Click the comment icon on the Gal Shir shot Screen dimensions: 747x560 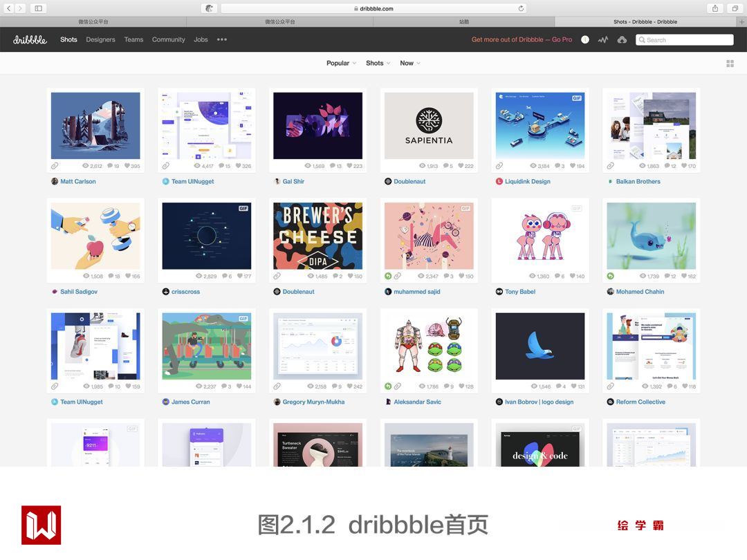click(333, 166)
